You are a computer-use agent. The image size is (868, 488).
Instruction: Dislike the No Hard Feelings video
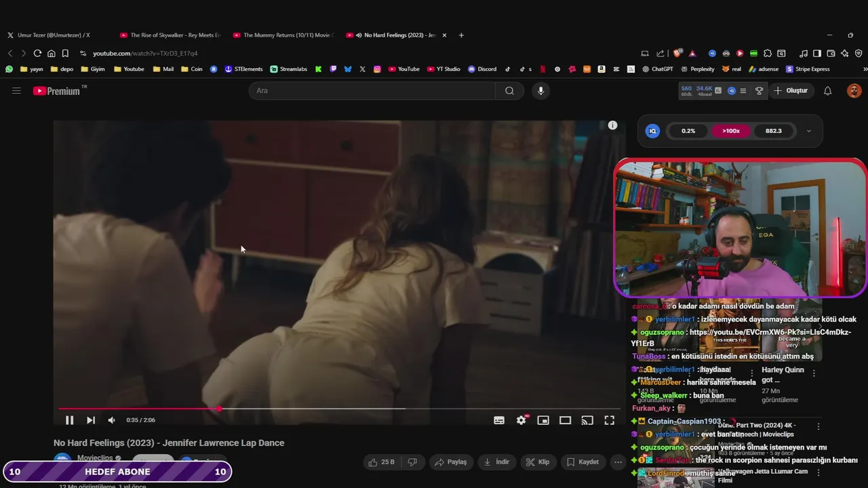tap(412, 462)
